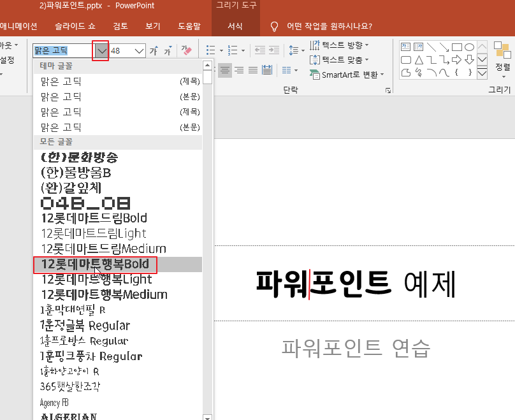515x420 pixels.
Task: Choose font 12롯데마트드림Bold
Action: (x=118, y=219)
